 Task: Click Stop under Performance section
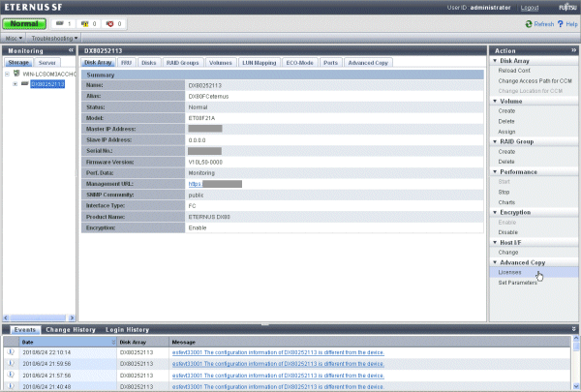(504, 192)
